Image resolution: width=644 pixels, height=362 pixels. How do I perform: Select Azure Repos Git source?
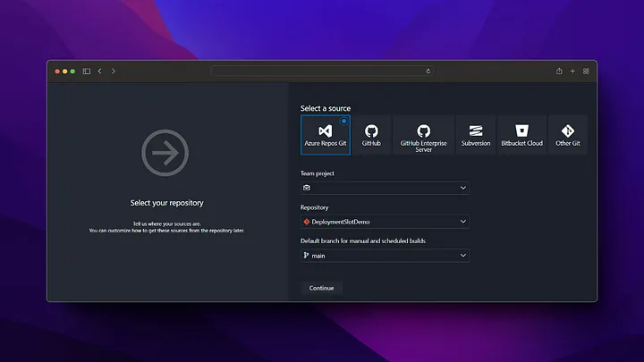click(x=326, y=135)
